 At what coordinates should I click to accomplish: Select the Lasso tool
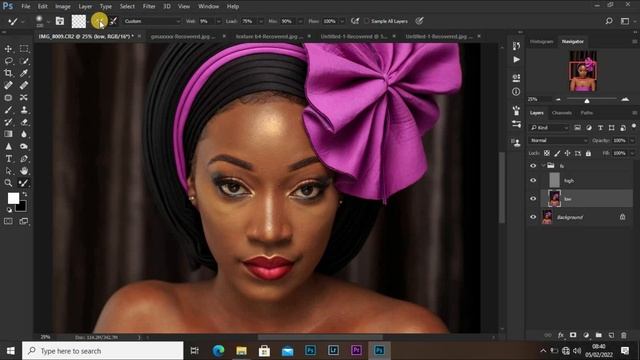pyautogui.click(x=8, y=61)
